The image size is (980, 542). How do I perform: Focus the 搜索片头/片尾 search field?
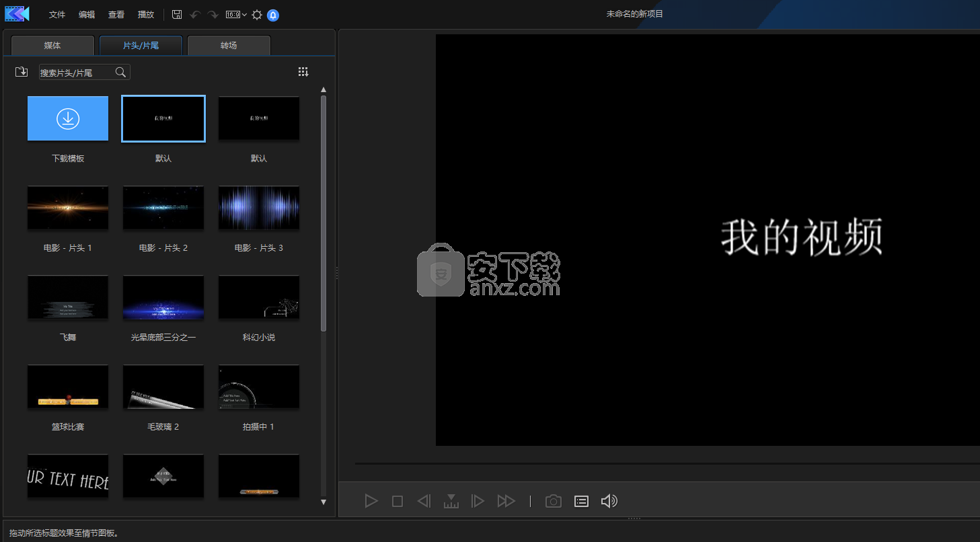(84, 72)
